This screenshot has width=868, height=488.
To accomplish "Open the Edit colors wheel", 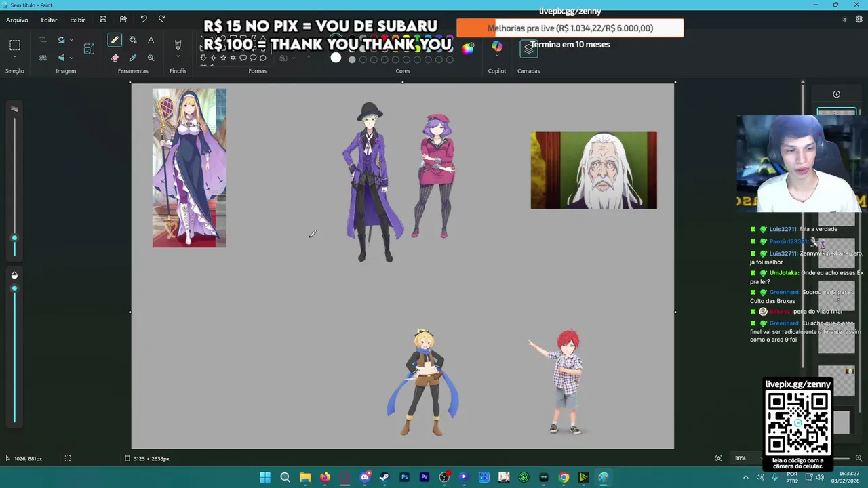I will tap(468, 48).
